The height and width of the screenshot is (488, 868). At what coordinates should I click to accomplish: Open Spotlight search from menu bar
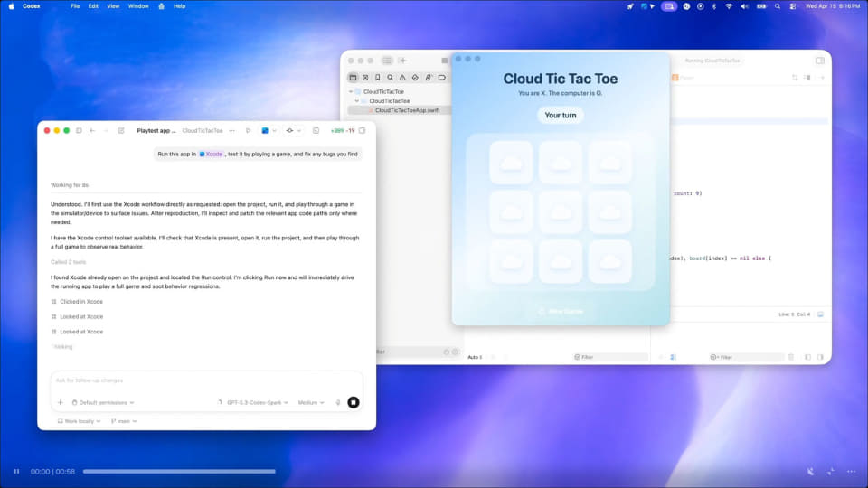click(778, 6)
